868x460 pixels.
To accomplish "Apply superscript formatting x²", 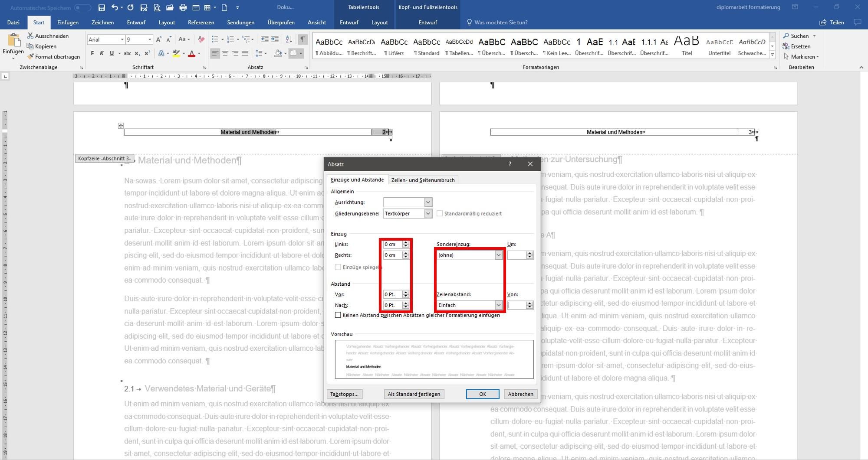I will click(x=147, y=53).
